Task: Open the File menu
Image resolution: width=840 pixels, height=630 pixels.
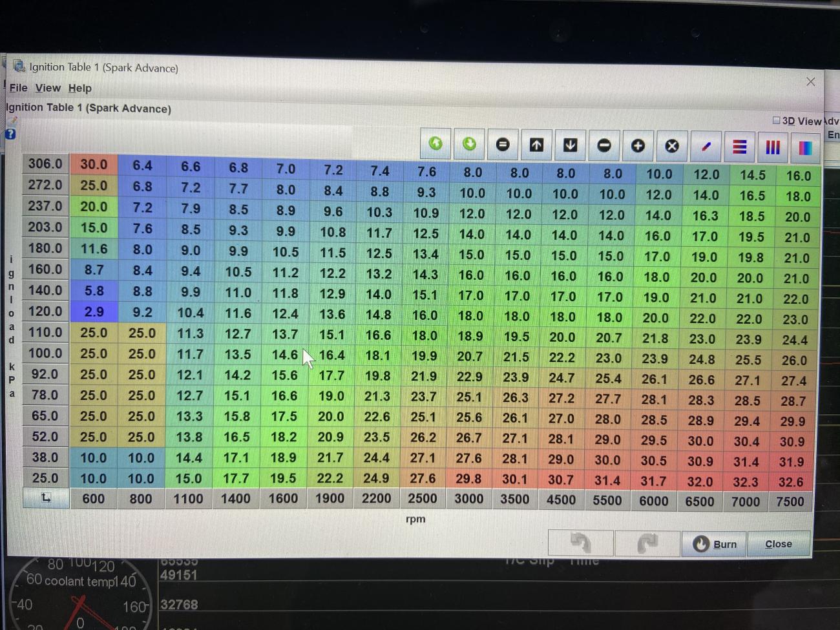Action: point(18,88)
